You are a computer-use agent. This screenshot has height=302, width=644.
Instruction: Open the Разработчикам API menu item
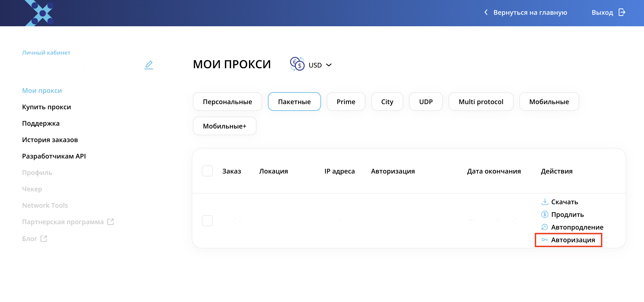tap(54, 156)
